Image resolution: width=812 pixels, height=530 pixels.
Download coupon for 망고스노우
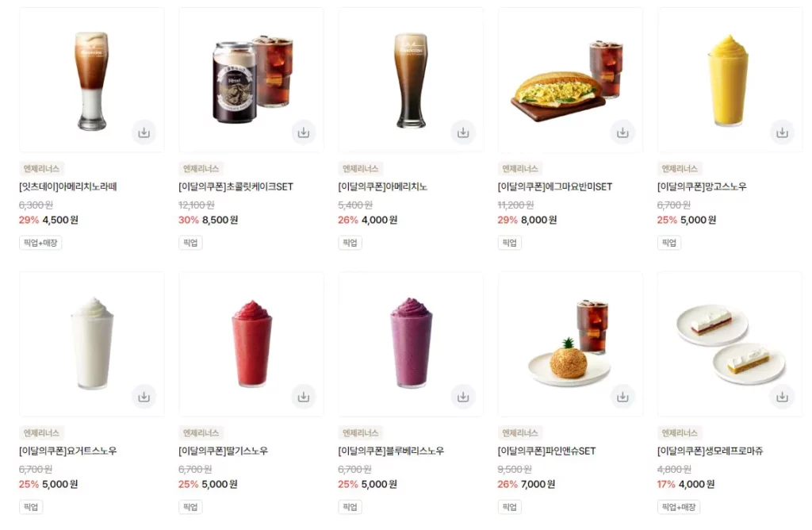[782, 132]
